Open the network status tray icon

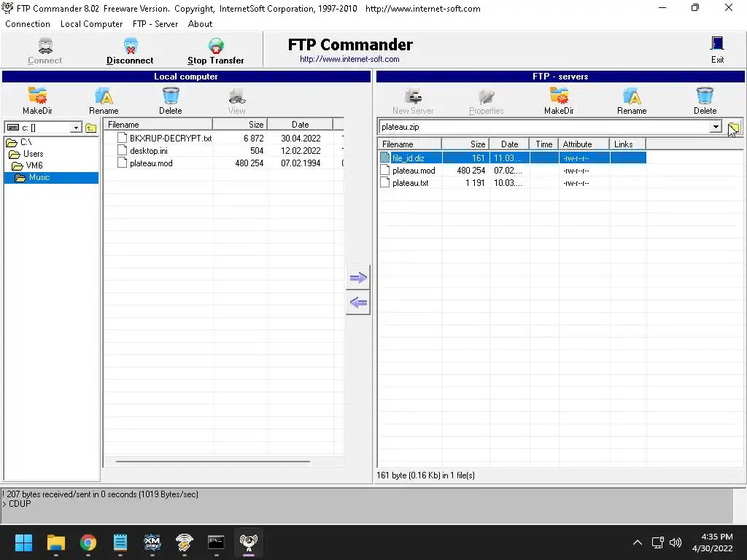[658, 542]
